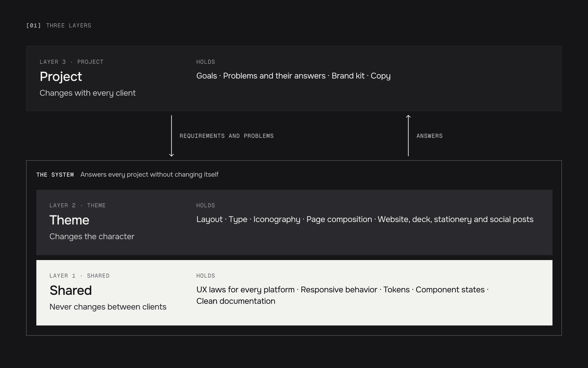Click "Changes the character" subtitle
This screenshot has width=588, height=368.
tap(92, 237)
